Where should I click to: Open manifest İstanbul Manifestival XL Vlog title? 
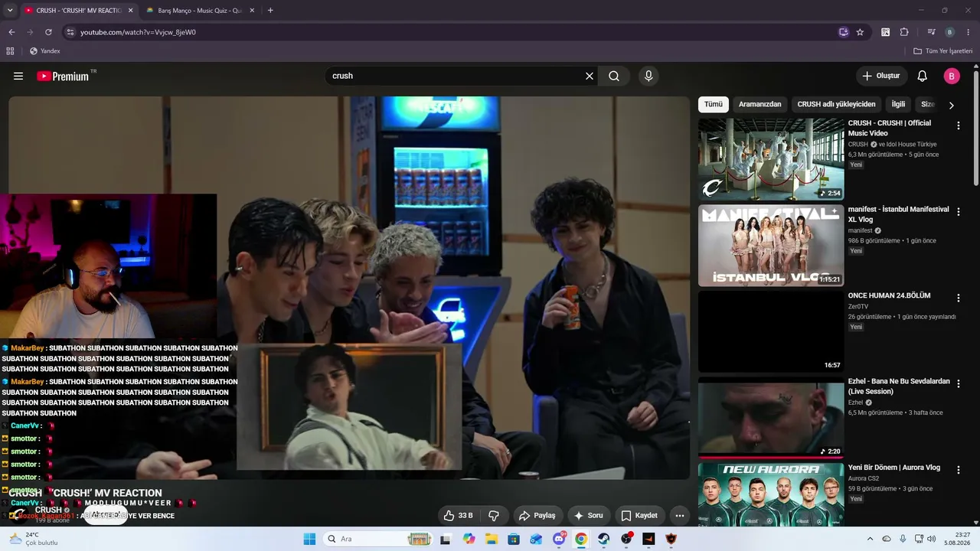click(x=898, y=214)
